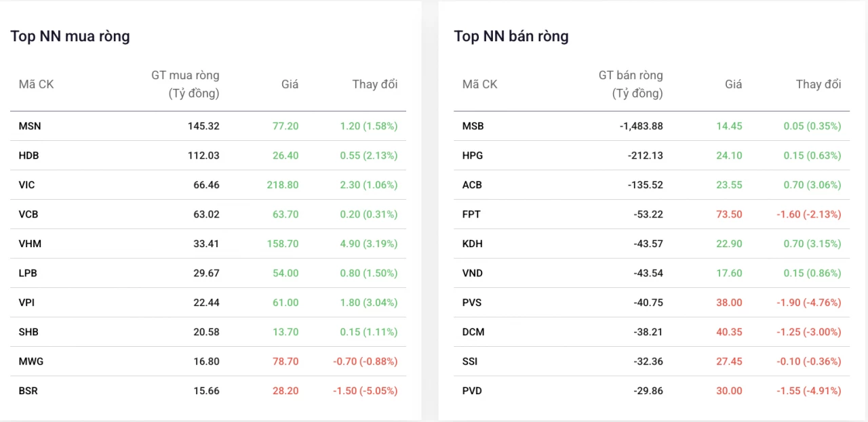Click the VCB stock symbol
Image resolution: width=868 pixels, height=422 pixels.
[x=28, y=215]
